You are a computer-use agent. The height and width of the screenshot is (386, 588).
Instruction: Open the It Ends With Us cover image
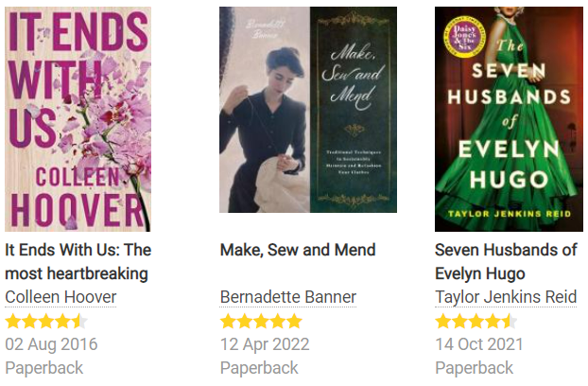pos(78,119)
